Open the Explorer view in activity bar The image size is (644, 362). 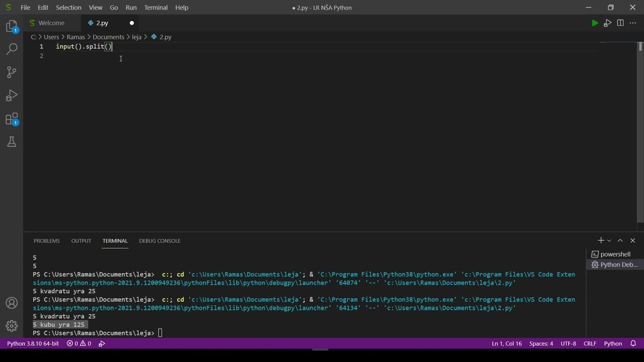click(x=12, y=26)
